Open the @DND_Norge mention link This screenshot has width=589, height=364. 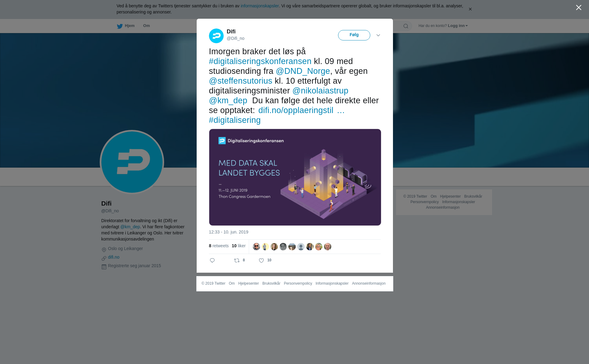click(303, 71)
